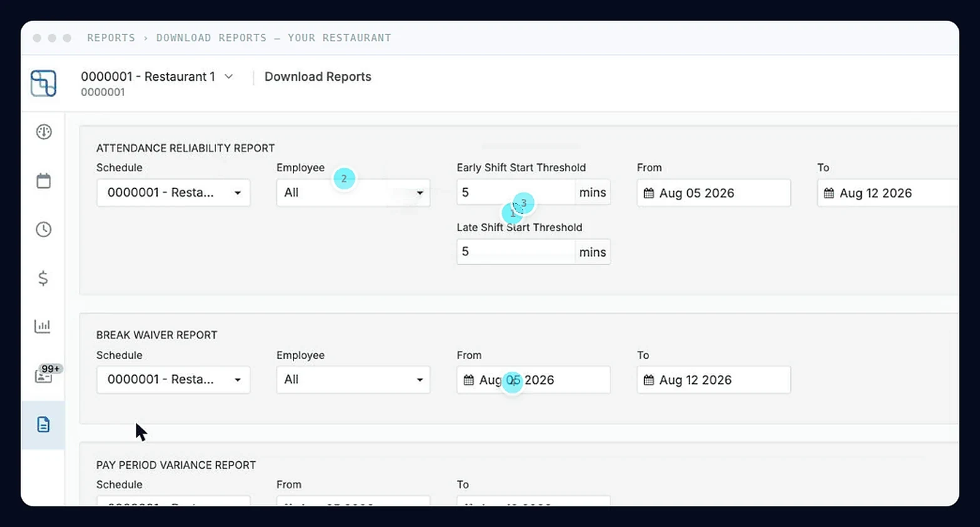
Task: Open Break Waiver To date Aug 12 2026
Action: 714,380
